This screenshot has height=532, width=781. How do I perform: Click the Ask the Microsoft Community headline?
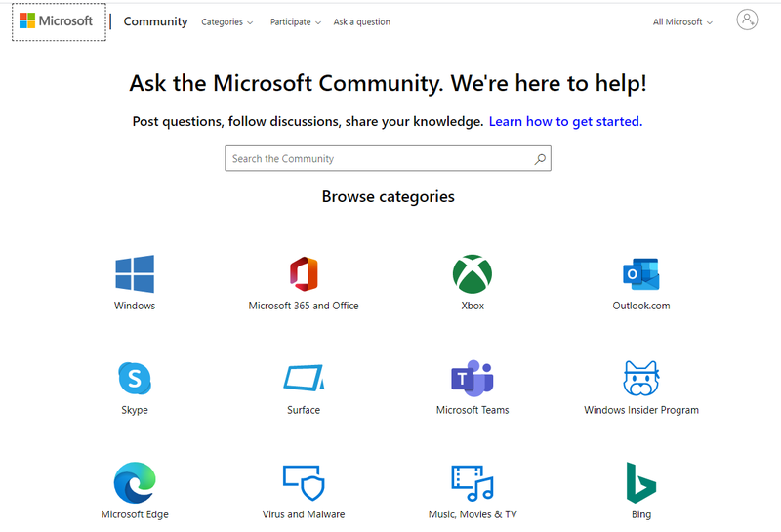(x=388, y=83)
